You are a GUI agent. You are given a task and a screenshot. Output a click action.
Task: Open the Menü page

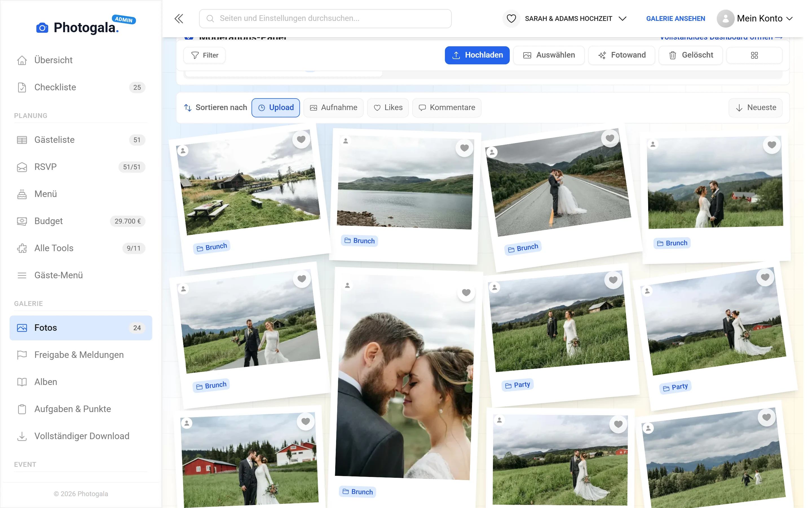pyautogui.click(x=81, y=194)
